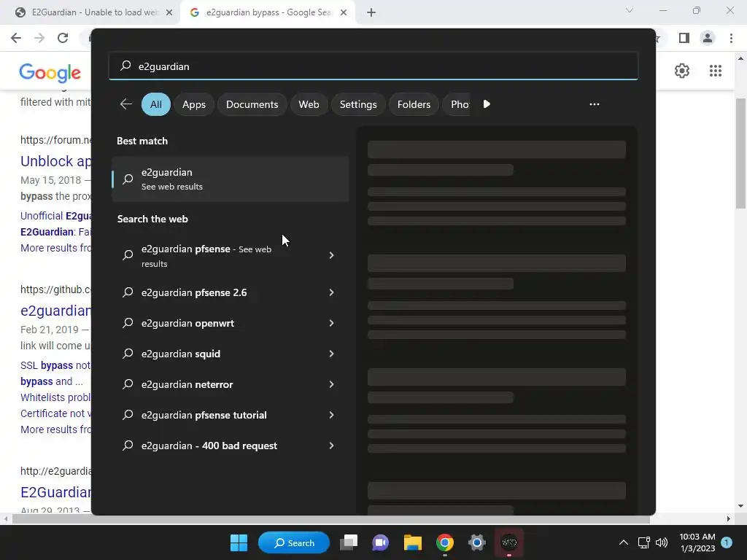Open the volume tray icon
This screenshot has height=560, width=747.
pyautogui.click(x=662, y=542)
